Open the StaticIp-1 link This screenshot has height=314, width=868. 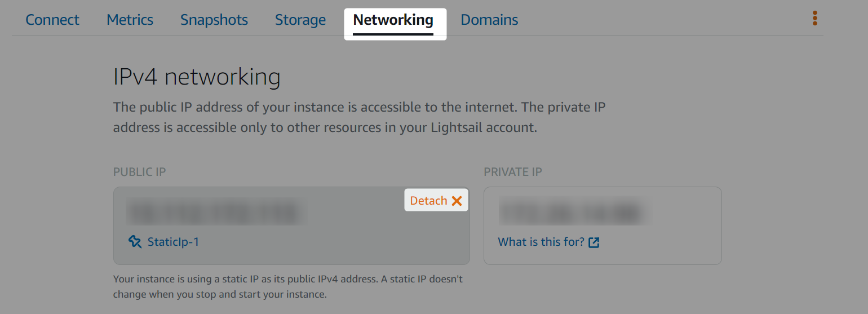173,242
